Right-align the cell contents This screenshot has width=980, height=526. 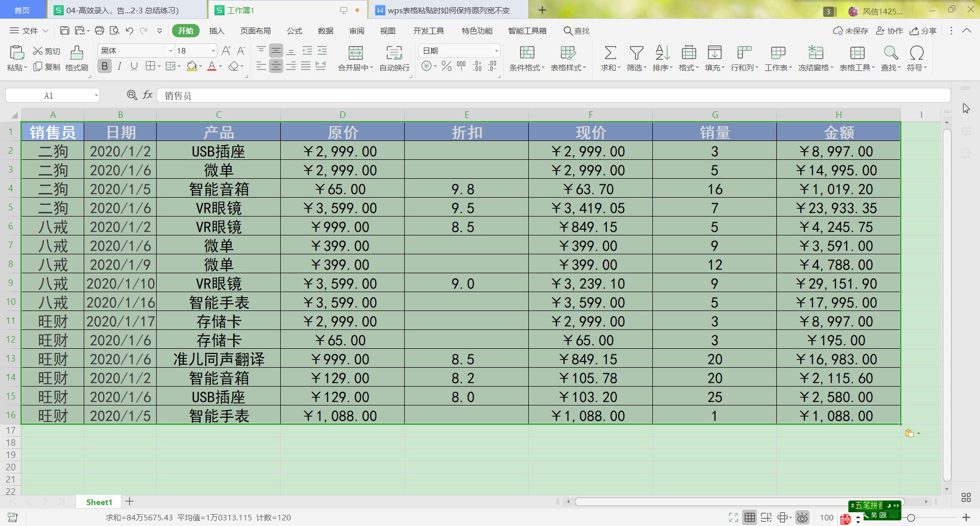click(291, 66)
